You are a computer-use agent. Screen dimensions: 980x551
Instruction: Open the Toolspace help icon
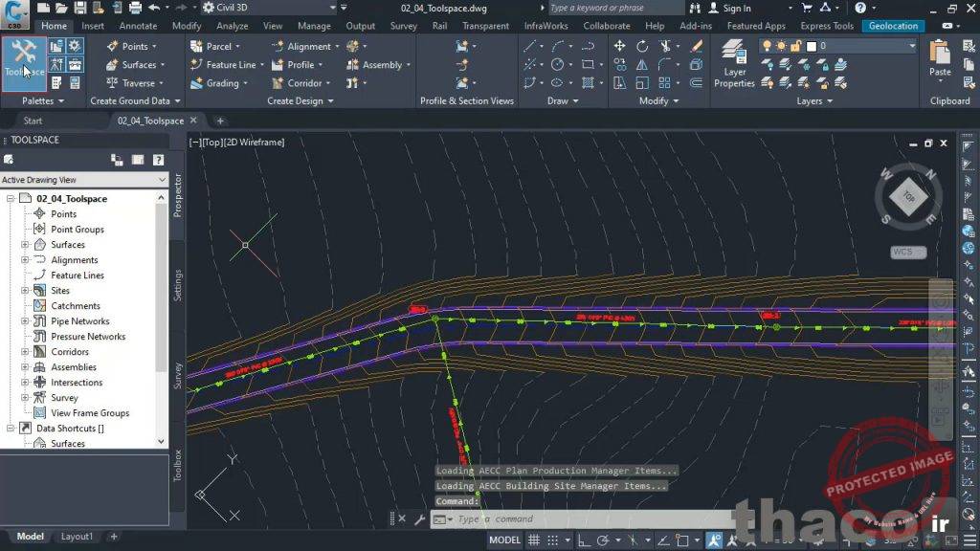coord(158,160)
